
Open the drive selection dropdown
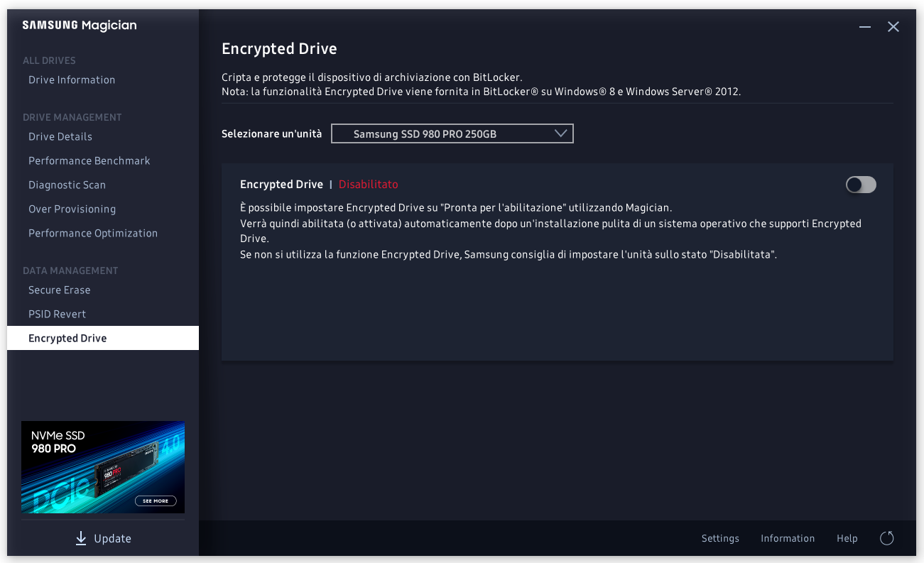point(452,133)
